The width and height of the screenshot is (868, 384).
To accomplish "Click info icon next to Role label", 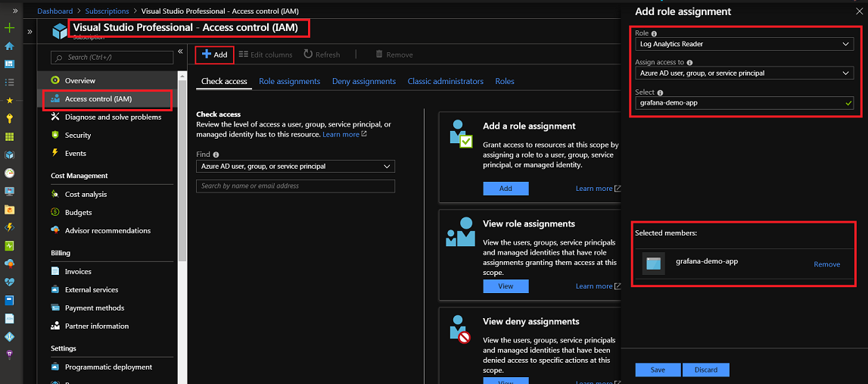I will 655,34.
